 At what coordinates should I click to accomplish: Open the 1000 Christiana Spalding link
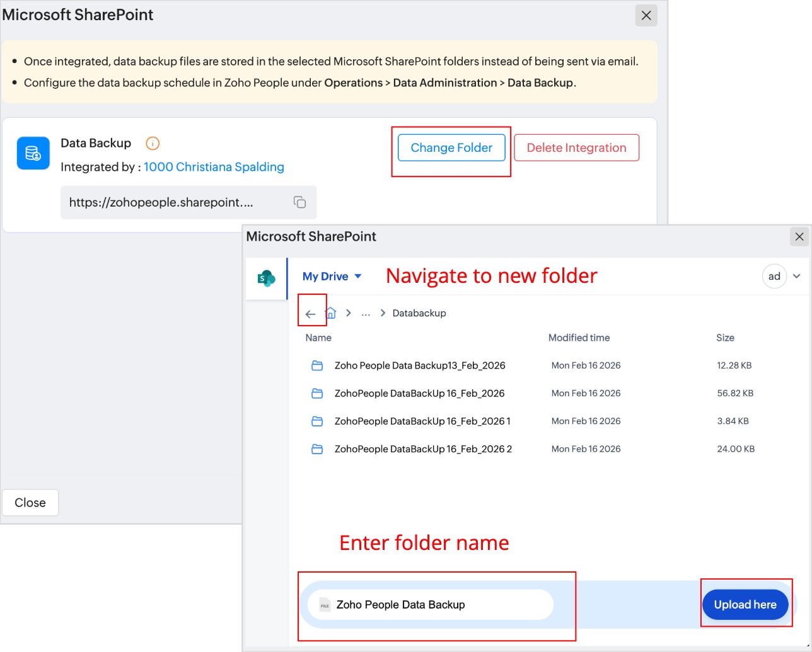[x=214, y=167]
